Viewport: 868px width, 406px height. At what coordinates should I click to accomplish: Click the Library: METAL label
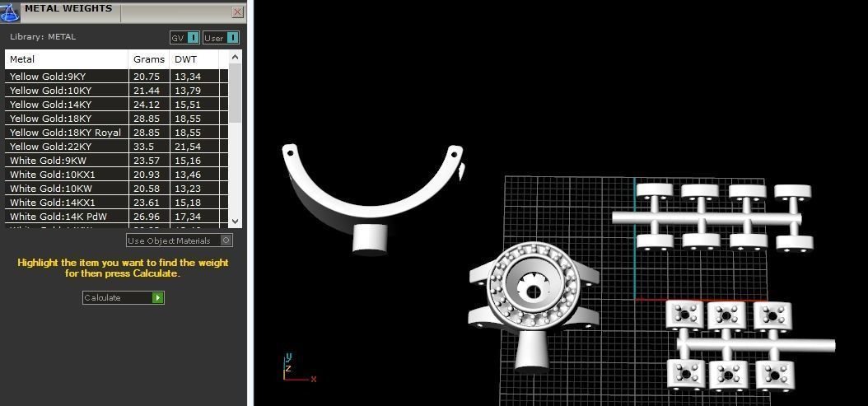[x=43, y=36]
